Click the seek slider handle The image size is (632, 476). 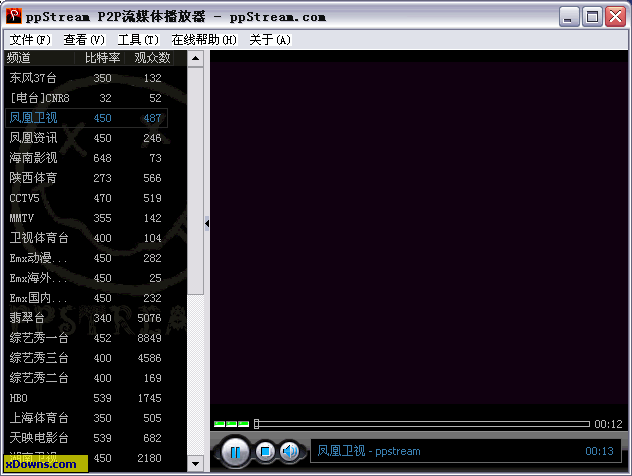[256, 424]
